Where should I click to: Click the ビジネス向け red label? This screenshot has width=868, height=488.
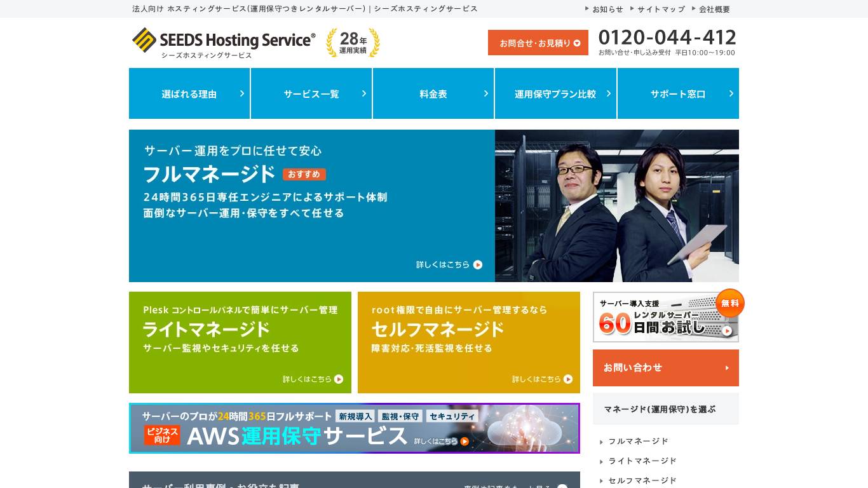coord(162,435)
